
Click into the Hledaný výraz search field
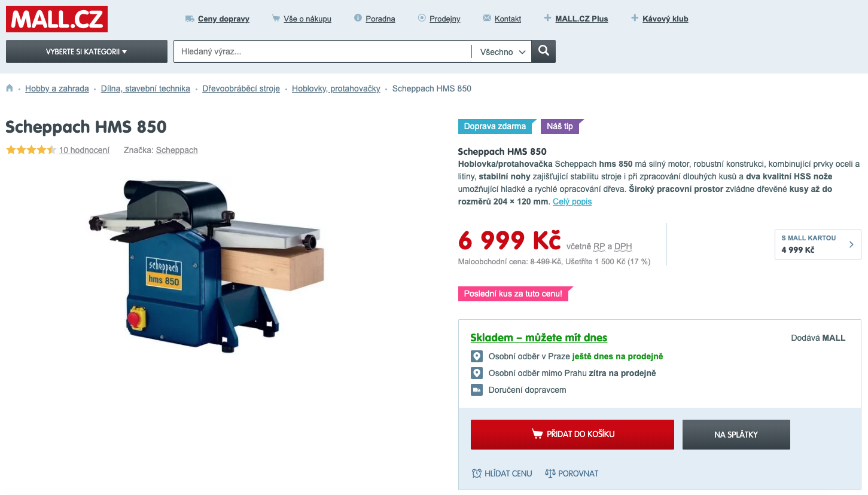click(x=322, y=51)
